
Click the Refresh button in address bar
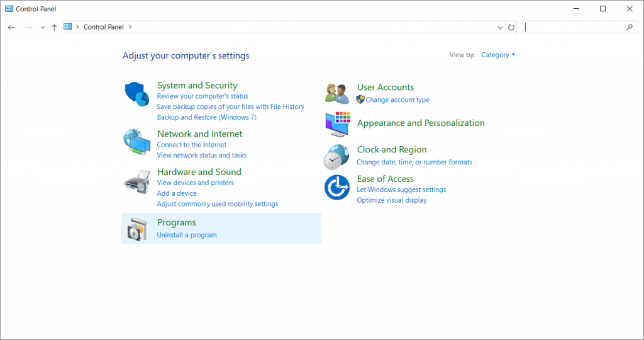click(x=511, y=27)
